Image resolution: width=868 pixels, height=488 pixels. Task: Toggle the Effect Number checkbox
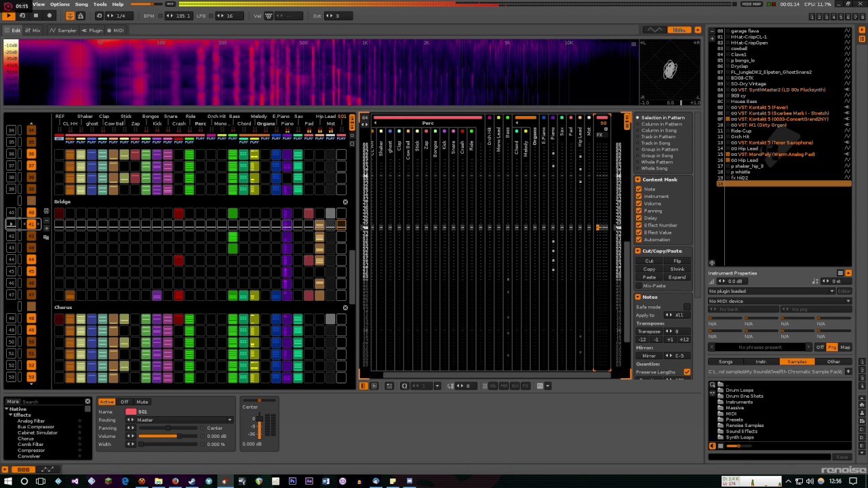tap(639, 225)
